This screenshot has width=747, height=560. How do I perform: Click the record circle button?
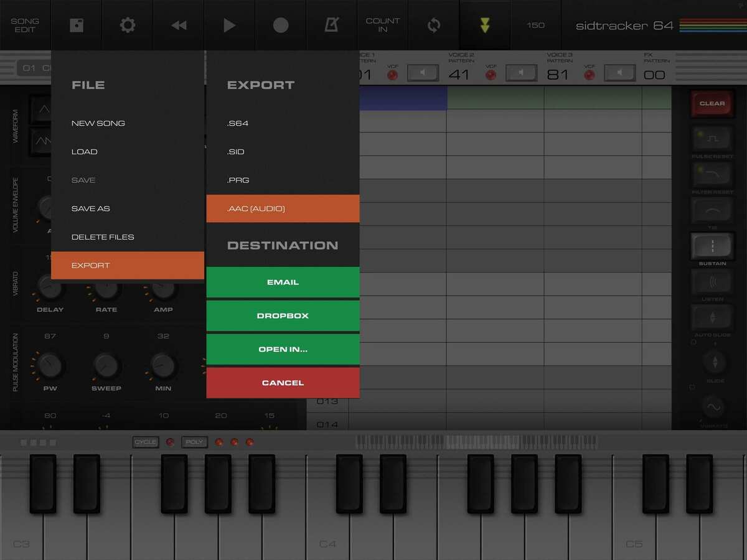pyautogui.click(x=281, y=25)
